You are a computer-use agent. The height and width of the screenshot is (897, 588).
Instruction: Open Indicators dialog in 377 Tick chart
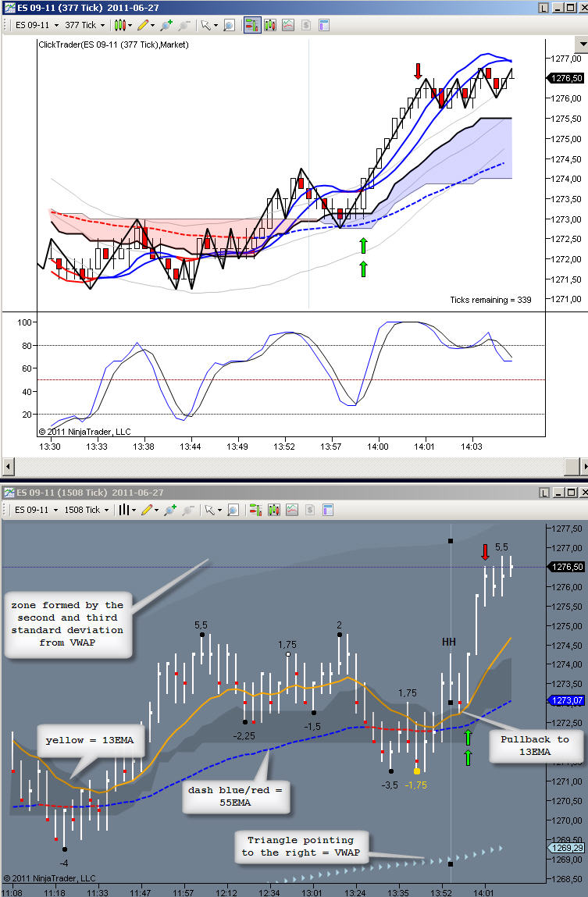point(270,25)
